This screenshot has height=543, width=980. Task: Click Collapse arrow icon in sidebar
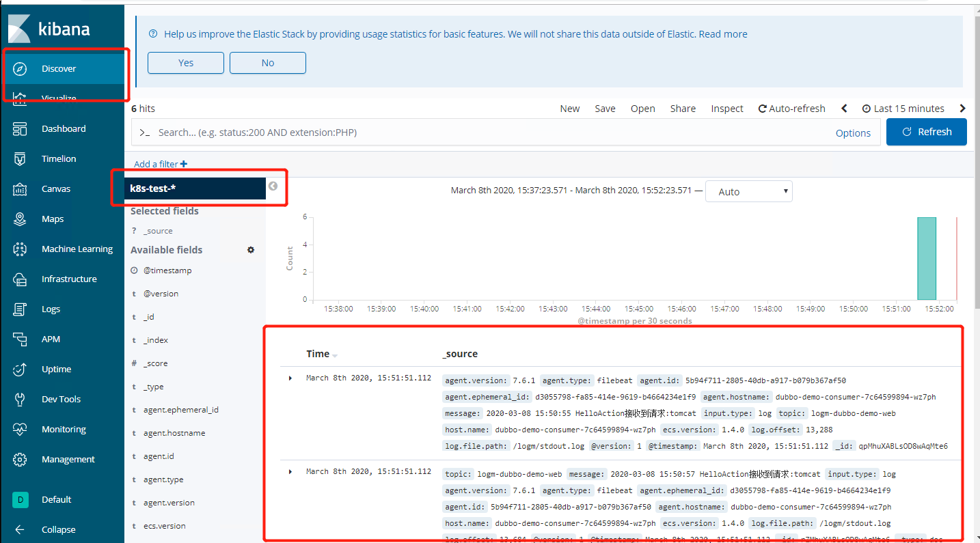(20, 529)
